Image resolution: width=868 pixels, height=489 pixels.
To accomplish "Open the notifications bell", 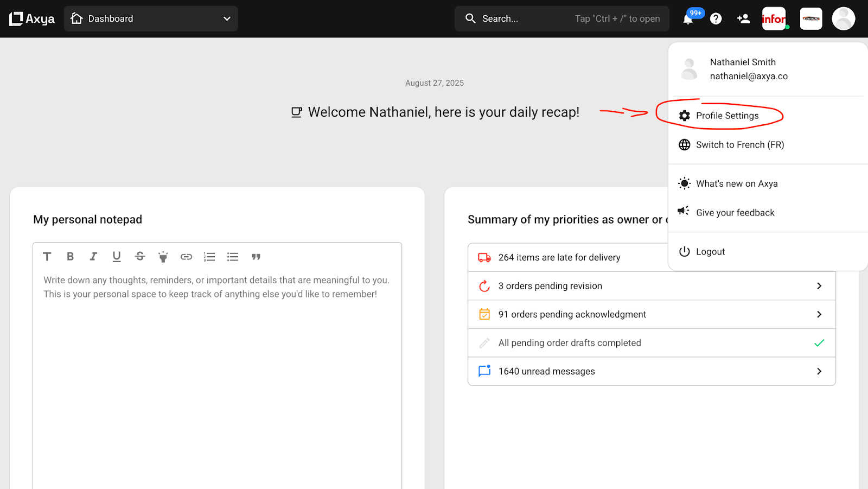I will [x=688, y=19].
